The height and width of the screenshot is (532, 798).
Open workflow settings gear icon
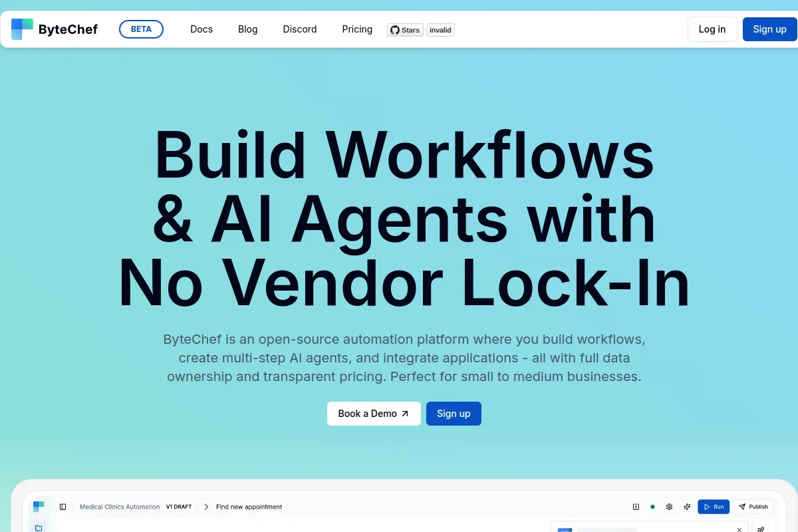click(x=670, y=507)
